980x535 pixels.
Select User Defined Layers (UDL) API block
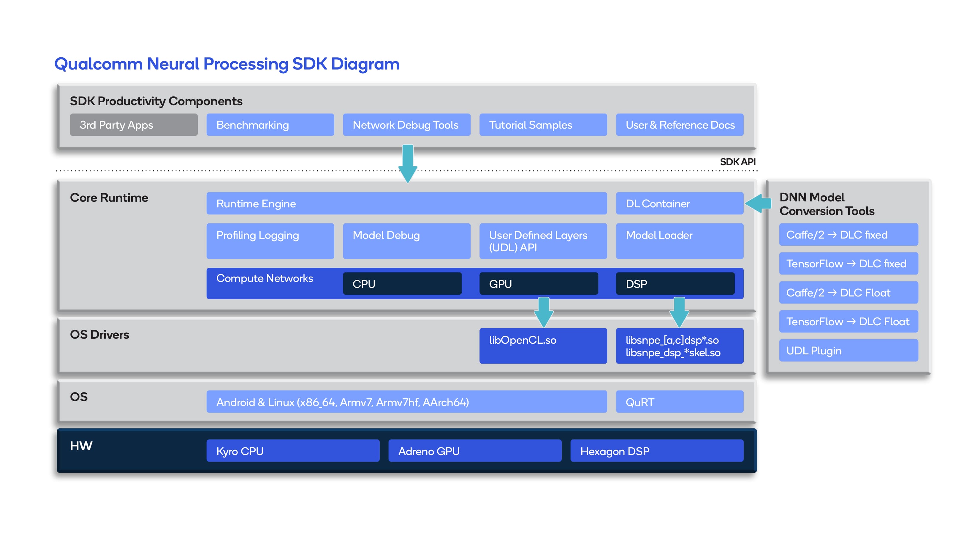(x=543, y=241)
